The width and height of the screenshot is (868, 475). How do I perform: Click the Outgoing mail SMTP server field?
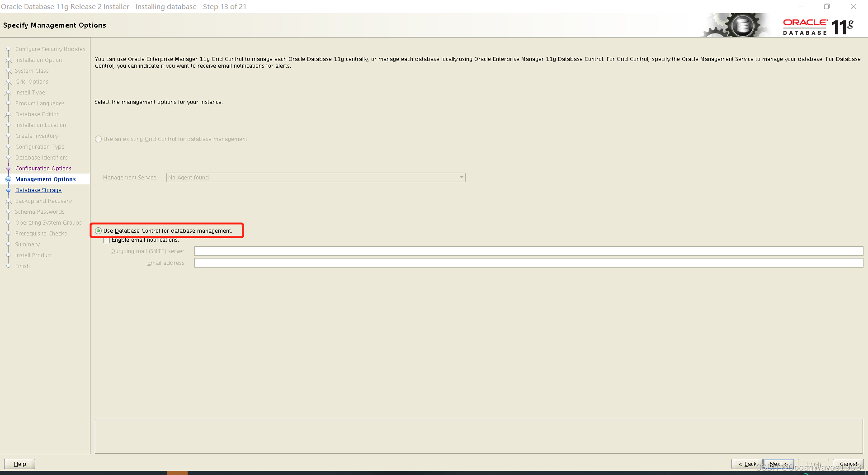[x=528, y=251]
